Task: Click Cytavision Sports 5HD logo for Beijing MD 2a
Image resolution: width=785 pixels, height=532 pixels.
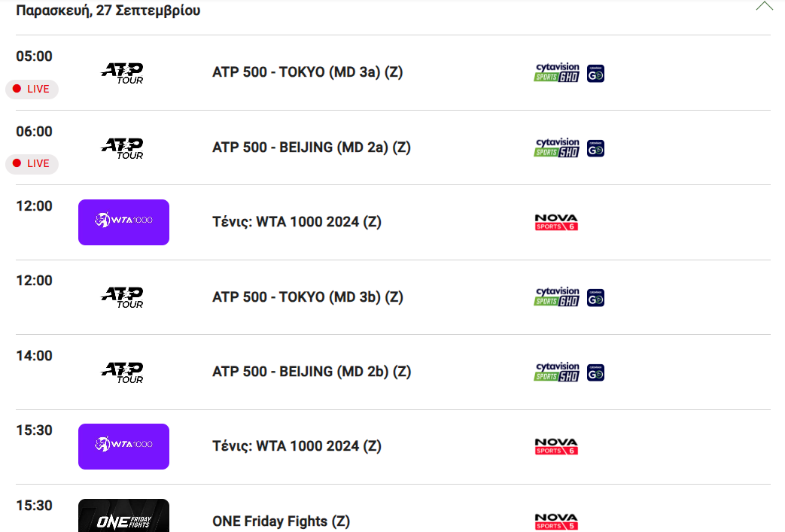Action: [x=557, y=148]
